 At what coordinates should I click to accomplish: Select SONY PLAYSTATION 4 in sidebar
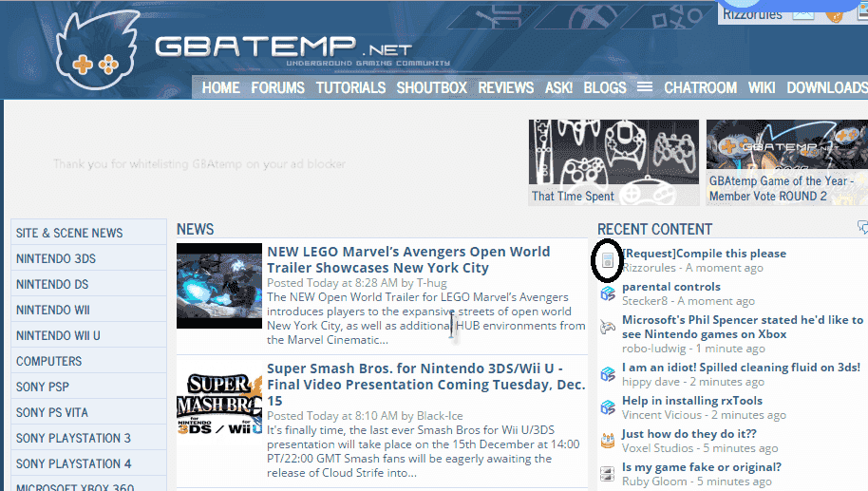click(x=88, y=463)
